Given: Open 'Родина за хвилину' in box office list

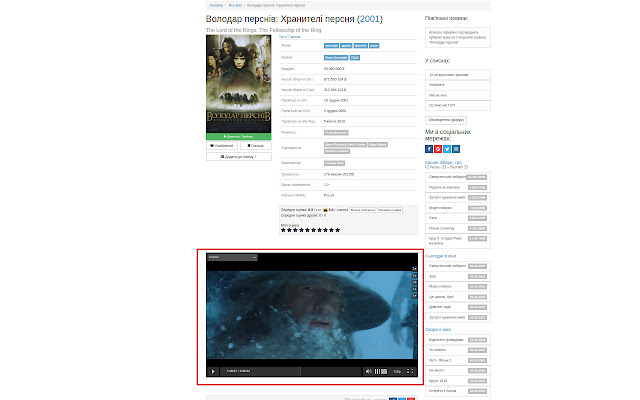Looking at the screenshot, I should 458,187.
